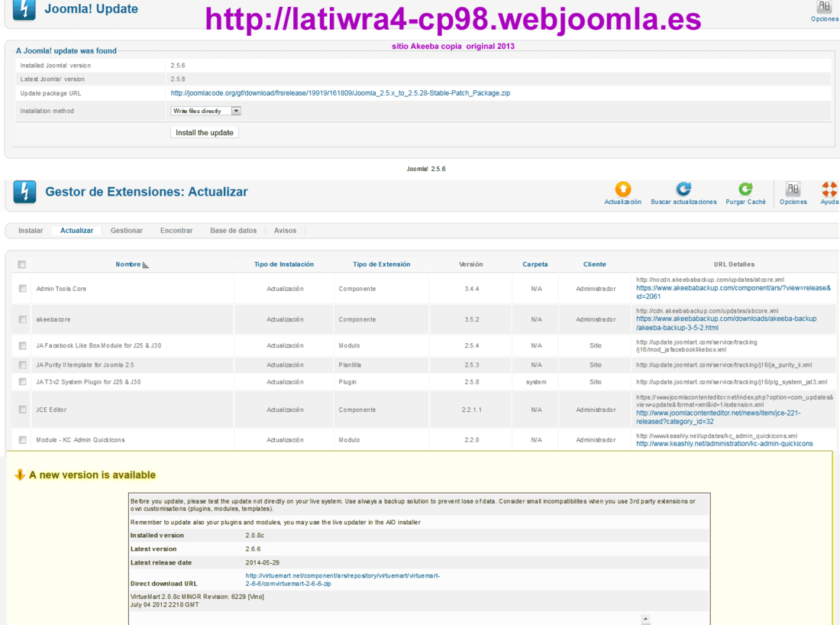This screenshot has height=625, width=840.
Task: Click the arrow icon beside A new version is available
Action: (20, 475)
